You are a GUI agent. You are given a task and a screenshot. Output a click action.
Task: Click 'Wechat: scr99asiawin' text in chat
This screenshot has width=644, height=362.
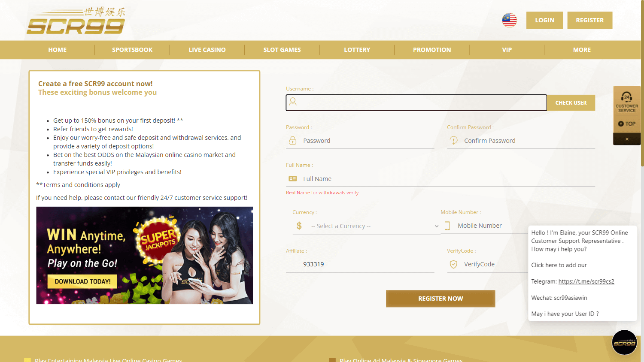tap(559, 298)
